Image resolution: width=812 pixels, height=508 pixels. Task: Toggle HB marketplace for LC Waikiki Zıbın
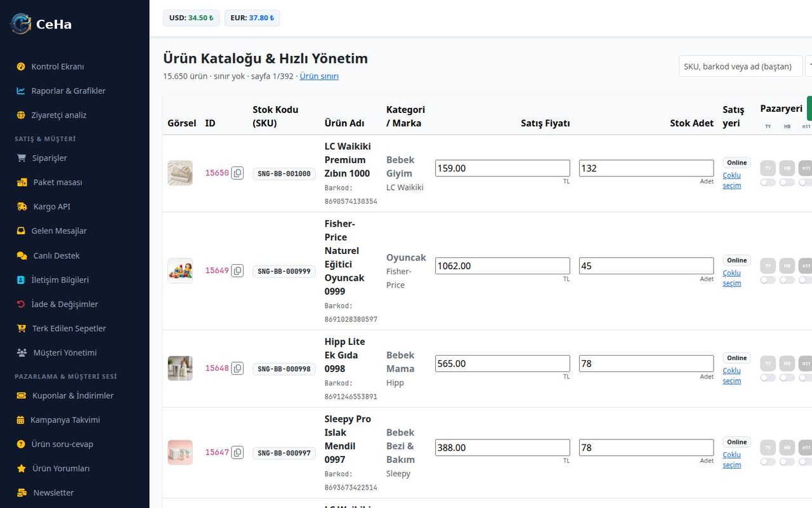[787, 182]
